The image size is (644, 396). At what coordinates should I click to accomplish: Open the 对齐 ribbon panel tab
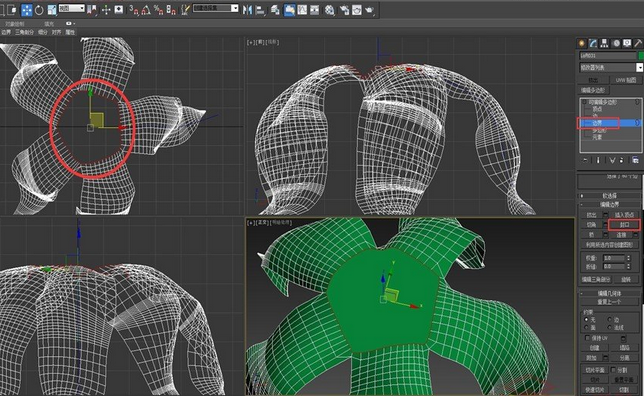pyautogui.click(x=57, y=32)
